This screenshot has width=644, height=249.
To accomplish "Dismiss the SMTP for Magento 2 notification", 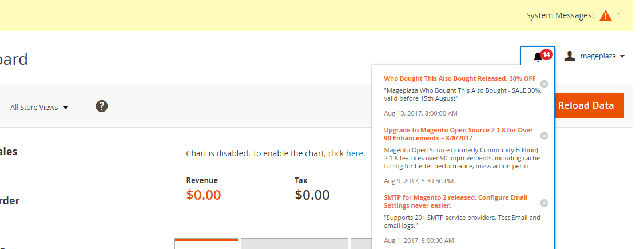I will [544, 203].
